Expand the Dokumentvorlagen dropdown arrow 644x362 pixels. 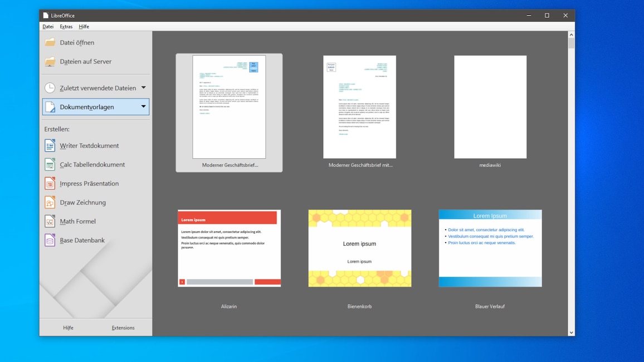coord(143,106)
